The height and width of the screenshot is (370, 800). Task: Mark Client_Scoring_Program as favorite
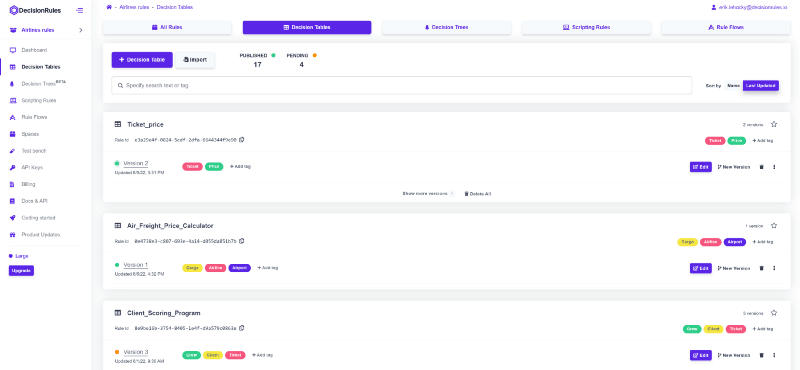774,313
